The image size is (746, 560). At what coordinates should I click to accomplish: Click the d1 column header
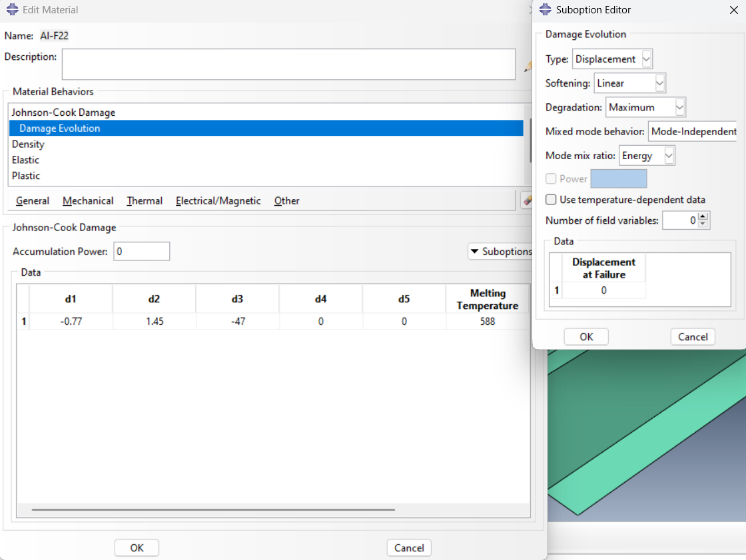click(71, 299)
